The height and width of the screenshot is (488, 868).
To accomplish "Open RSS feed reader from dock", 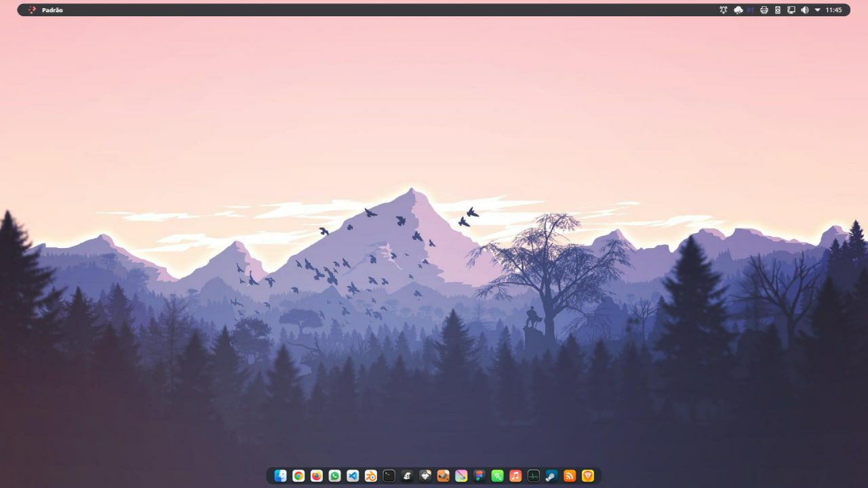I will click(x=570, y=476).
